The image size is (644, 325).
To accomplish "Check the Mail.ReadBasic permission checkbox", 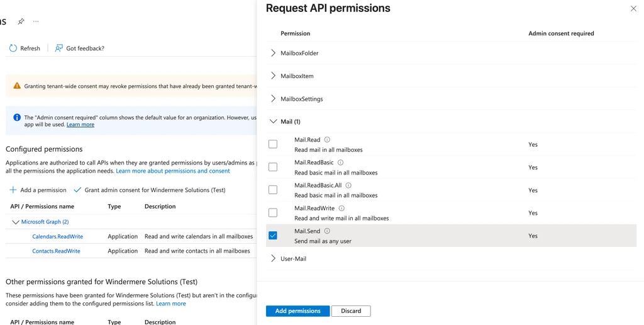I will click(273, 167).
